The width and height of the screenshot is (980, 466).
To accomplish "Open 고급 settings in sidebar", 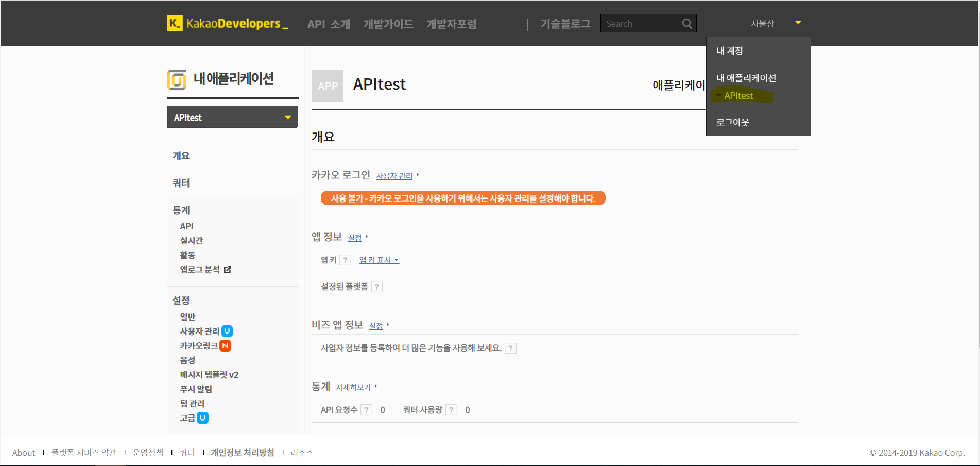I will pyautogui.click(x=187, y=418).
